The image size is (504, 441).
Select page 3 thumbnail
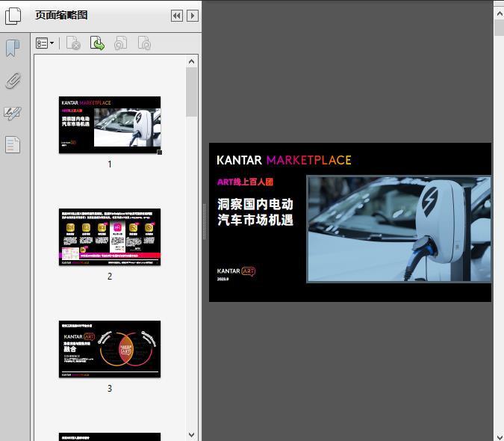pos(110,349)
